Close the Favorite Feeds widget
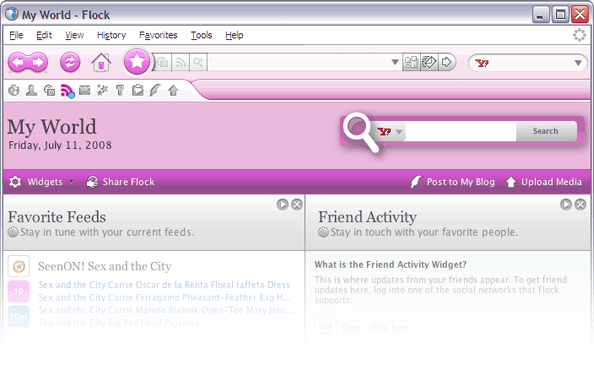The image size is (594, 373). [x=297, y=204]
